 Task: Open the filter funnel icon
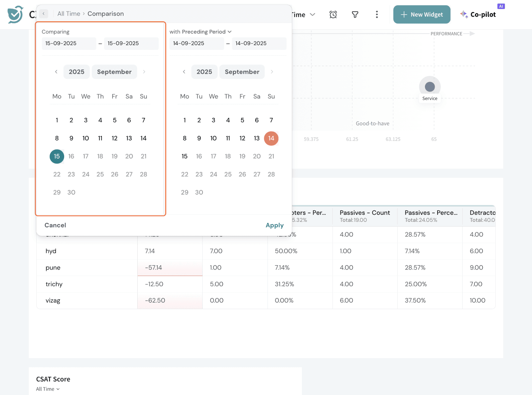click(355, 15)
